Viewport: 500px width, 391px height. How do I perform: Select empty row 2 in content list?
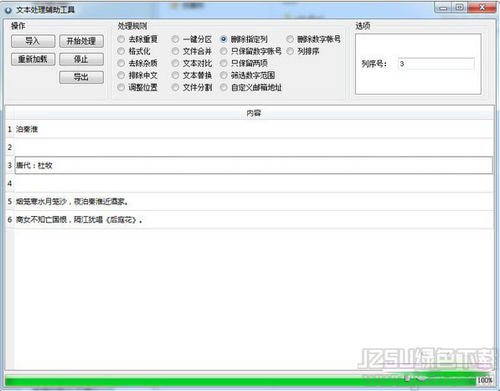pyautogui.click(x=254, y=147)
